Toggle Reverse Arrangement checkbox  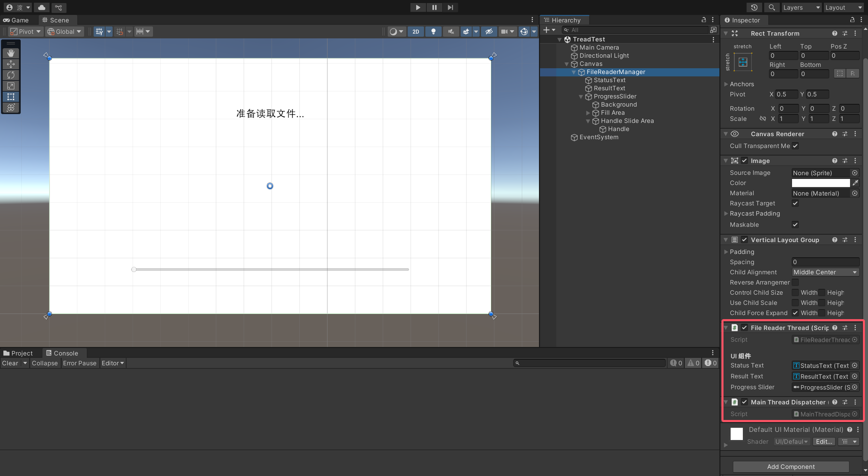(795, 282)
